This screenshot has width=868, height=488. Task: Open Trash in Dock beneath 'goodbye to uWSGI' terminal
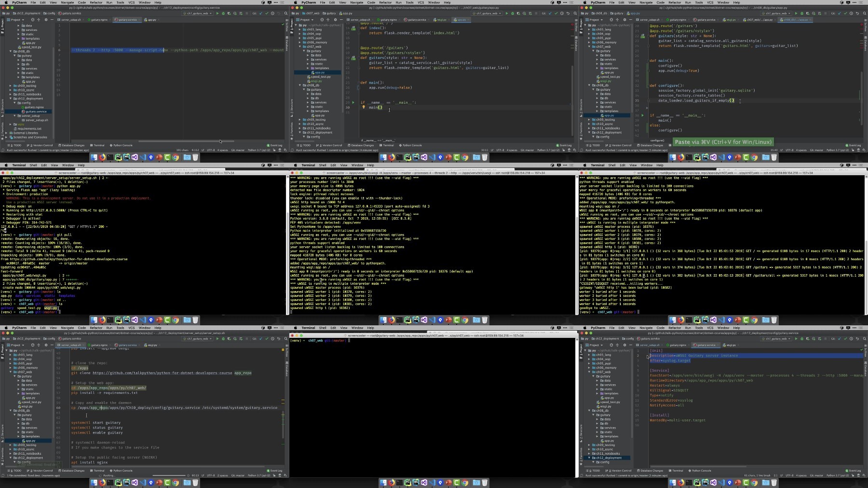[x=774, y=320]
